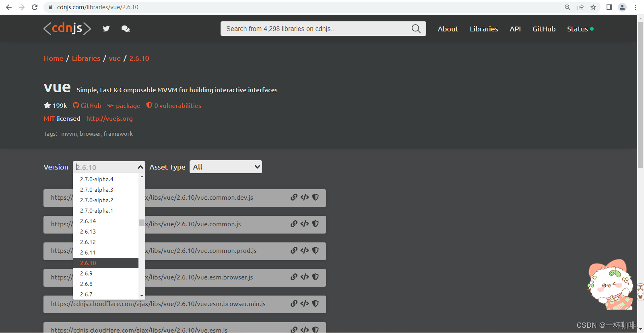Visit http://vuejs.org homepage link

[109, 118]
